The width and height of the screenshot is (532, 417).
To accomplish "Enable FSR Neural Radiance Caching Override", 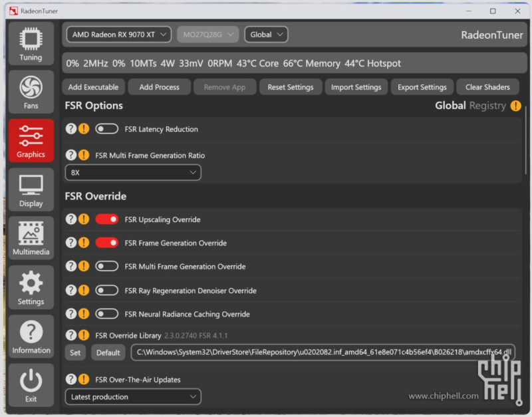I will (x=106, y=314).
